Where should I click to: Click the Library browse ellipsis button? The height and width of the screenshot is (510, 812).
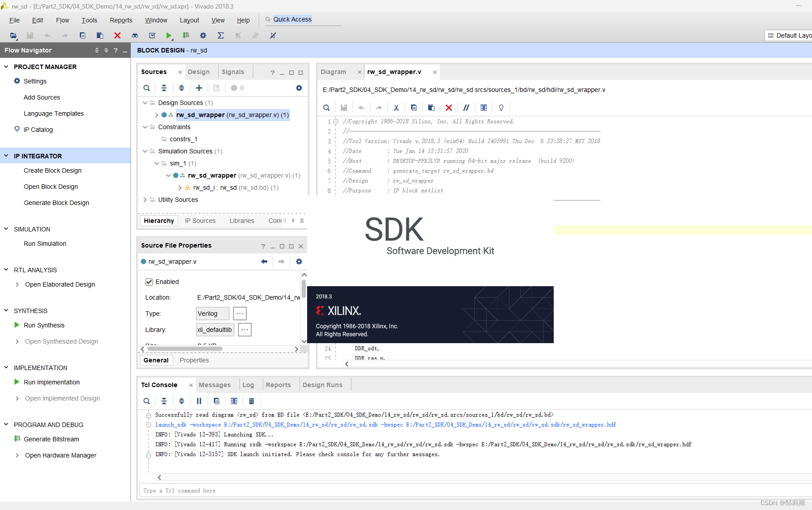coord(245,330)
